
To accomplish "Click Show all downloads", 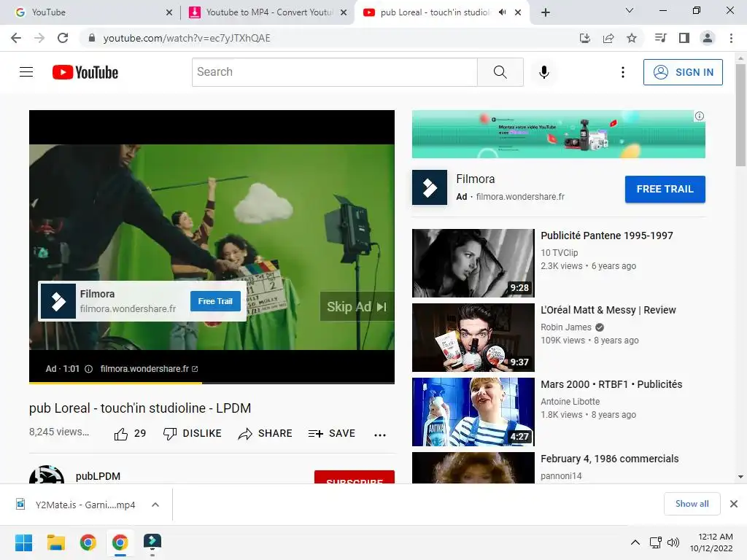I will click(692, 504).
